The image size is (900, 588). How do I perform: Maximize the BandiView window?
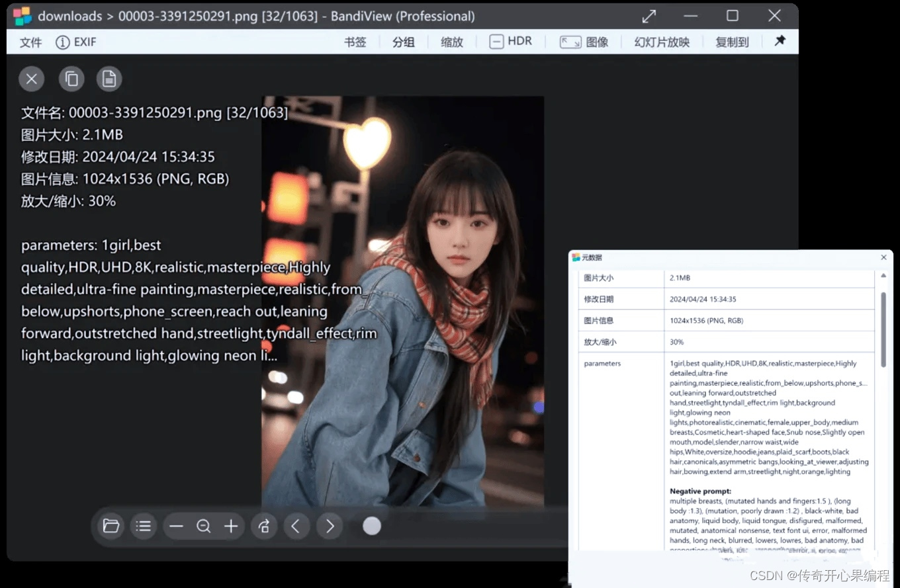coord(732,16)
